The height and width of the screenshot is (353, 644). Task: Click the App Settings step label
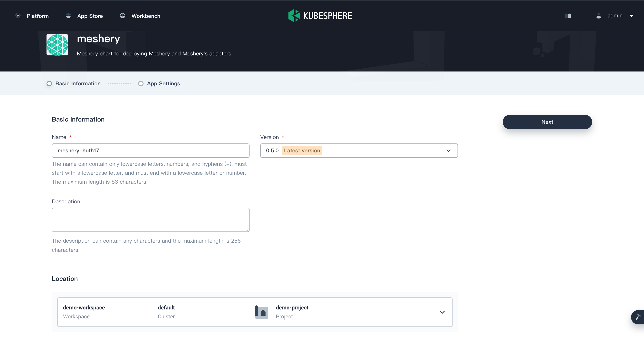pyautogui.click(x=163, y=83)
